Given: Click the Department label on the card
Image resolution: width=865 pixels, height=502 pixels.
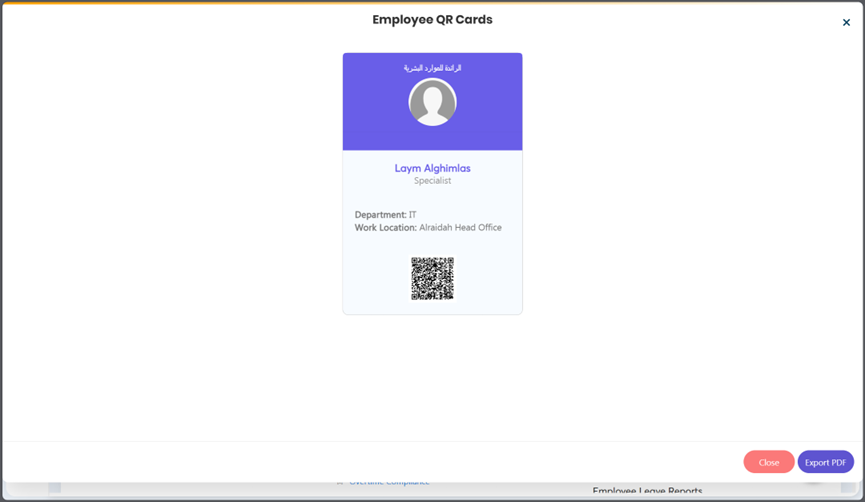Looking at the screenshot, I should [380, 215].
